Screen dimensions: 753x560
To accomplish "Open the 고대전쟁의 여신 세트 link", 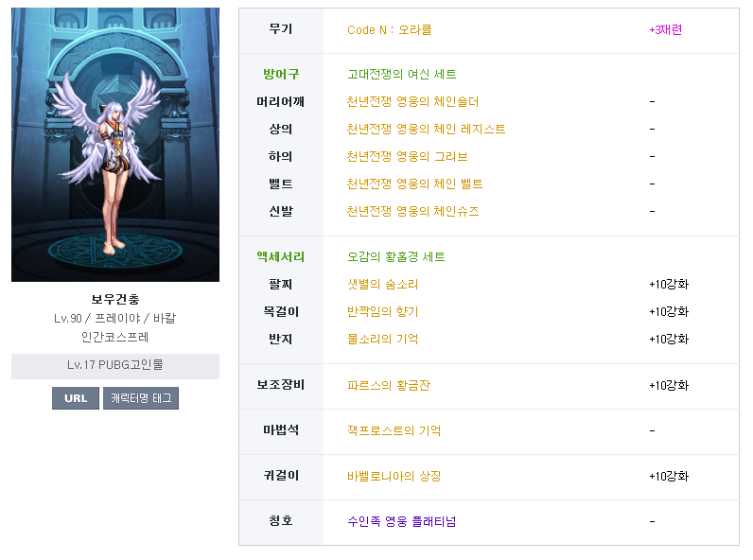I will (402, 75).
